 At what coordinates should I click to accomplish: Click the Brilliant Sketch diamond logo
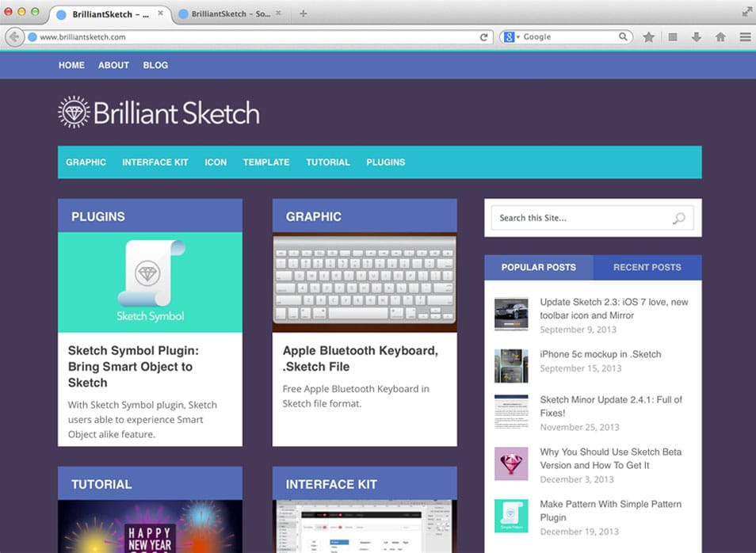click(74, 112)
